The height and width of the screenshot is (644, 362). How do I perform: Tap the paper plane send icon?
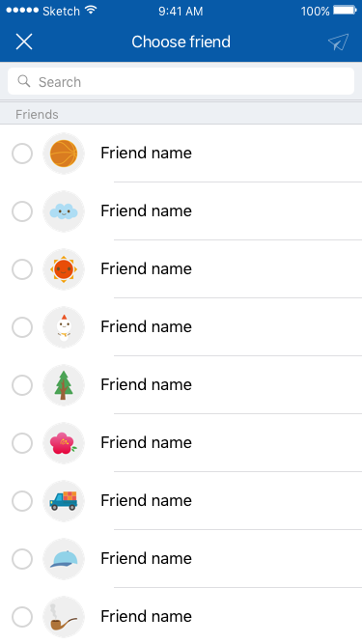(338, 42)
